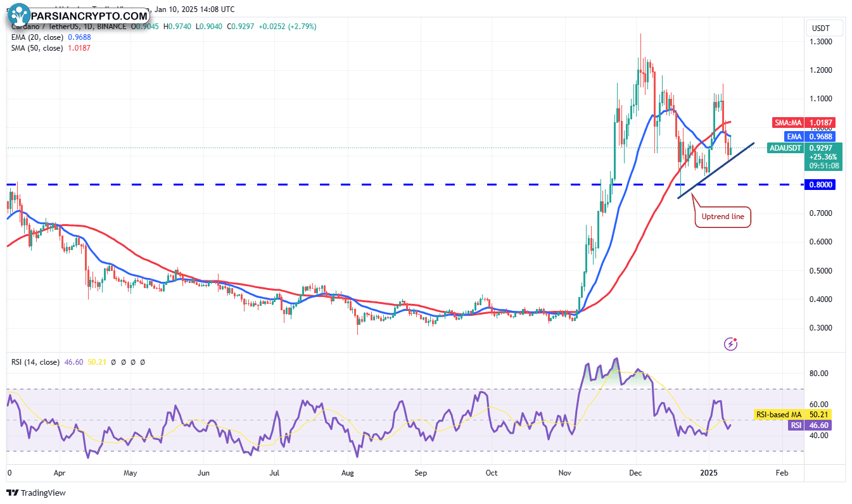The width and height of the screenshot is (852, 504).
Task: Click the H0.9740 high value in legend
Action: point(177,27)
